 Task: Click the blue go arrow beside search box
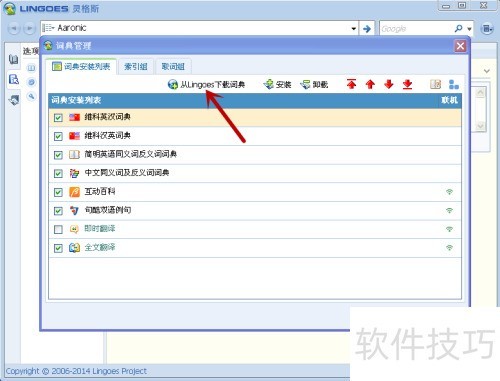pos(367,29)
